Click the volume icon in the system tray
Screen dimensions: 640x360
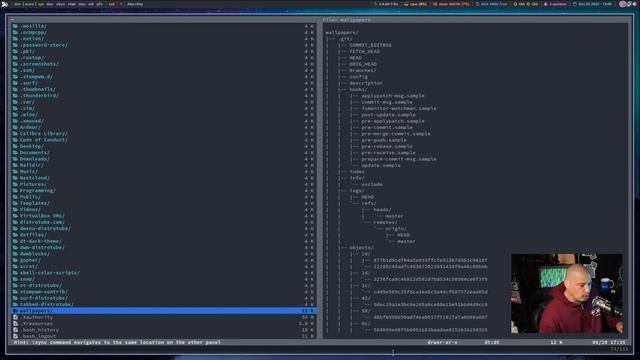[636, 4]
